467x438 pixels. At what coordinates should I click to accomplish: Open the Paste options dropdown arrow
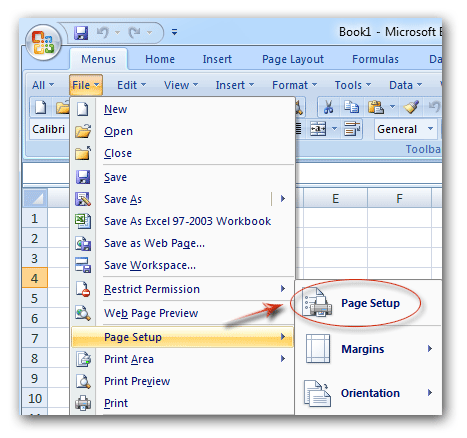(x=392, y=107)
